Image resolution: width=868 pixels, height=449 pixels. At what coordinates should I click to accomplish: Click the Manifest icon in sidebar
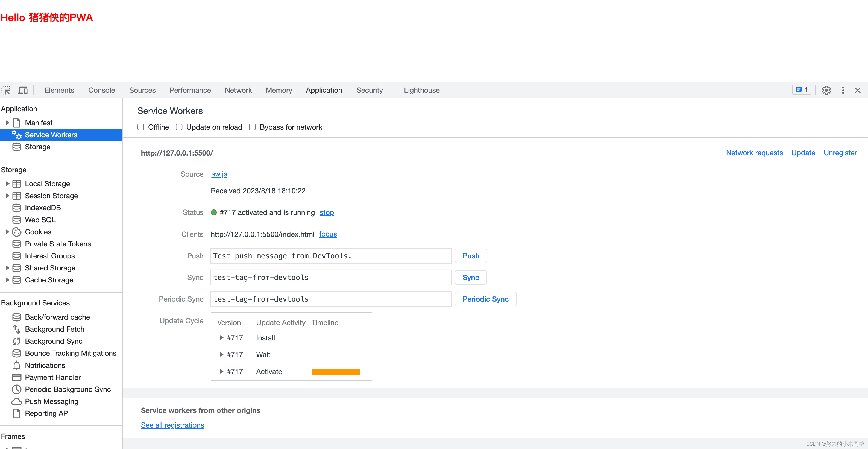coord(17,122)
